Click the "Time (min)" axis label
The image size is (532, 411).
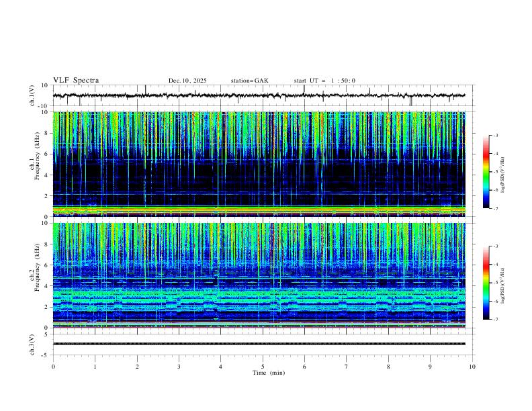point(269,373)
